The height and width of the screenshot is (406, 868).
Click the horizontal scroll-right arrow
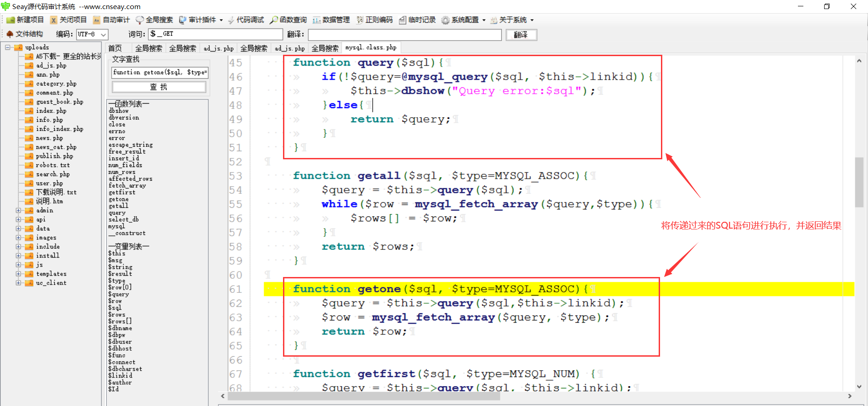850,396
